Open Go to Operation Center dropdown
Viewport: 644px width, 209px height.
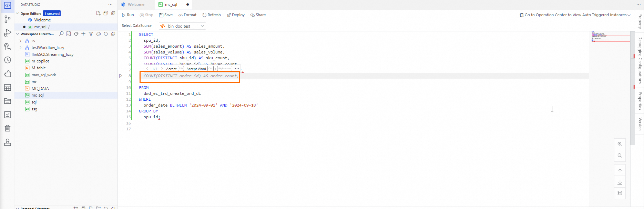[x=575, y=15]
